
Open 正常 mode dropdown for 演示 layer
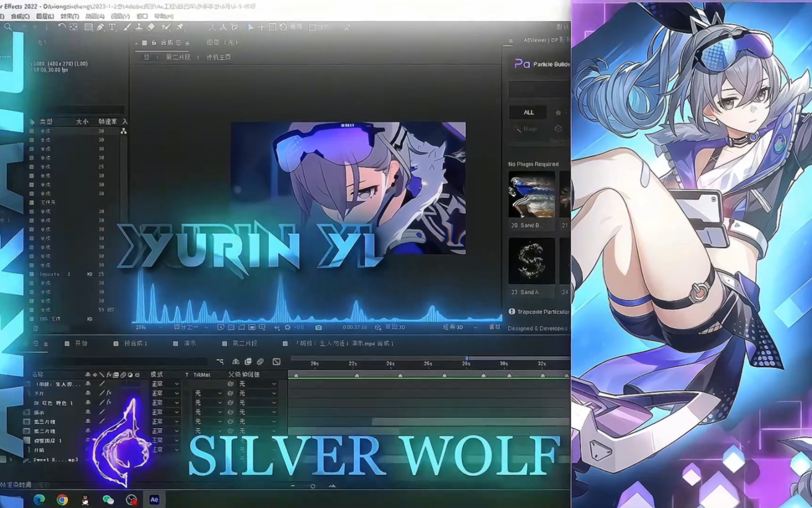point(165,412)
